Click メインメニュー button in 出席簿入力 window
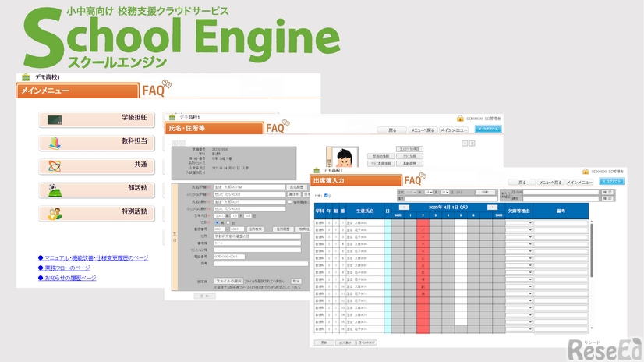Image resolution: width=644 pixels, height=362 pixels. (579, 183)
